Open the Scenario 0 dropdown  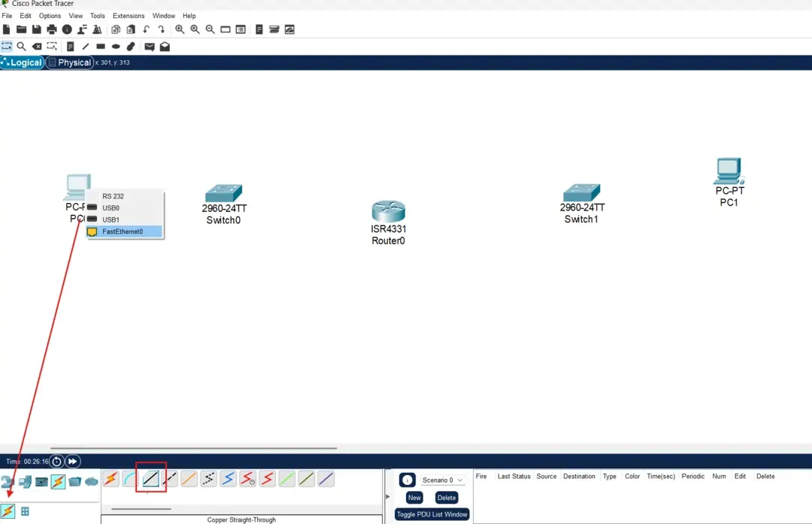click(x=442, y=480)
